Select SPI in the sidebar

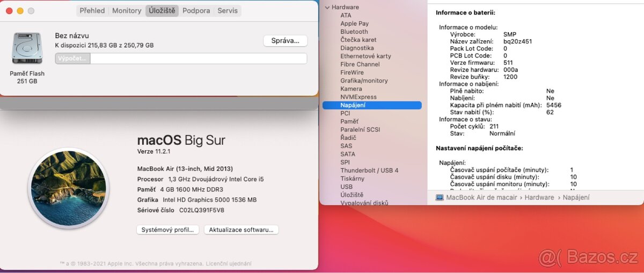pyautogui.click(x=345, y=162)
